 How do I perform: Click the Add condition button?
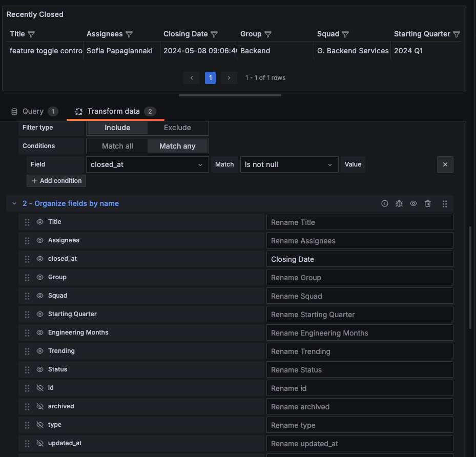(x=56, y=180)
